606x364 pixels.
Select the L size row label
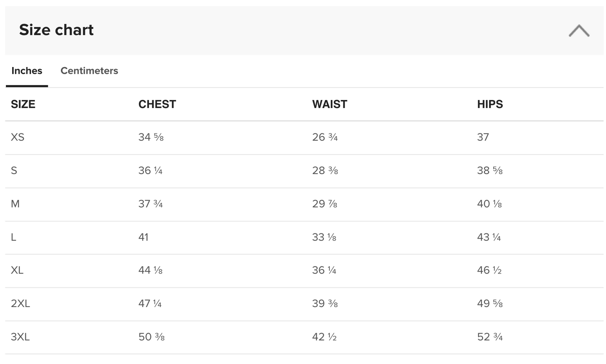tap(14, 237)
